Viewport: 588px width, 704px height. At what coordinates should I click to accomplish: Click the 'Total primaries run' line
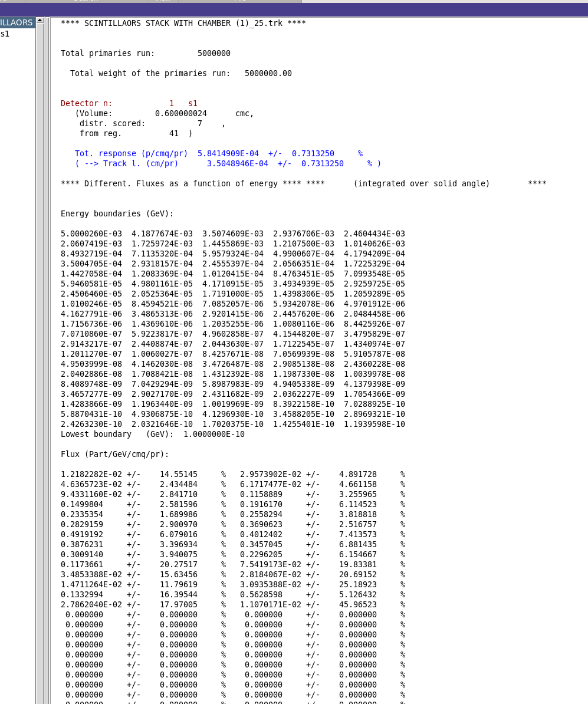pos(146,54)
